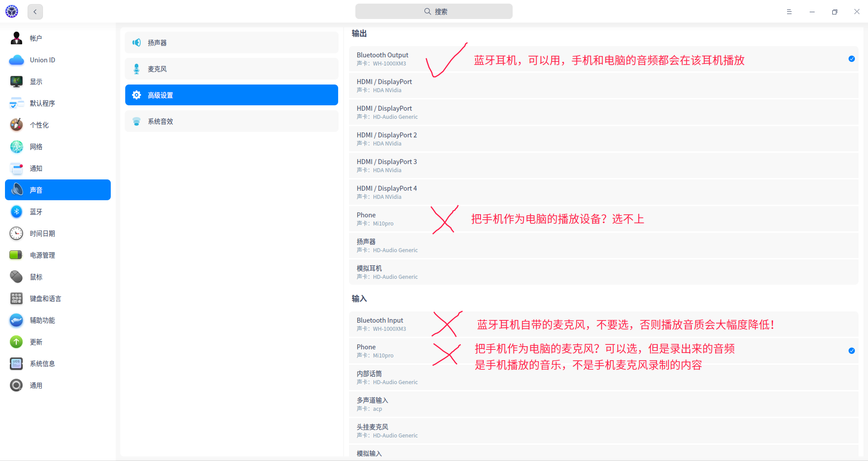Open the 麦克风 microphone settings page
This screenshot has height=461, width=868.
tap(231, 69)
